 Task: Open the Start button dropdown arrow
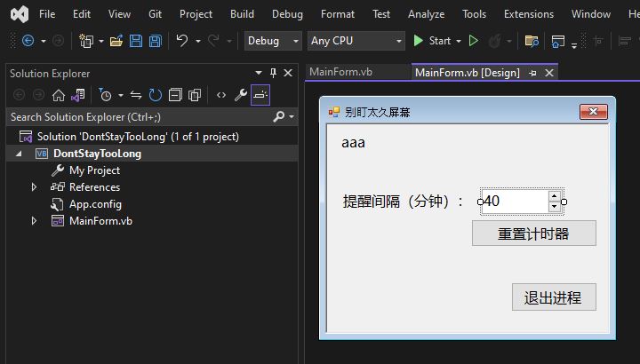(459, 41)
